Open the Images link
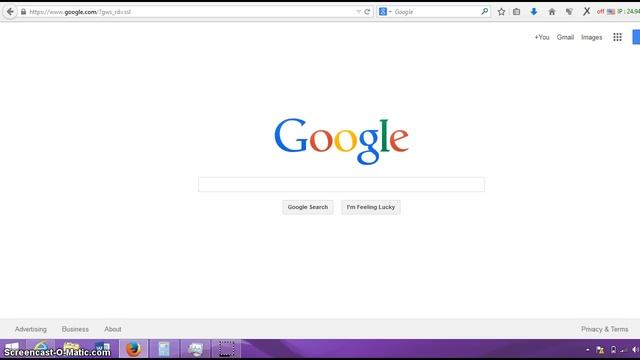 tap(591, 37)
